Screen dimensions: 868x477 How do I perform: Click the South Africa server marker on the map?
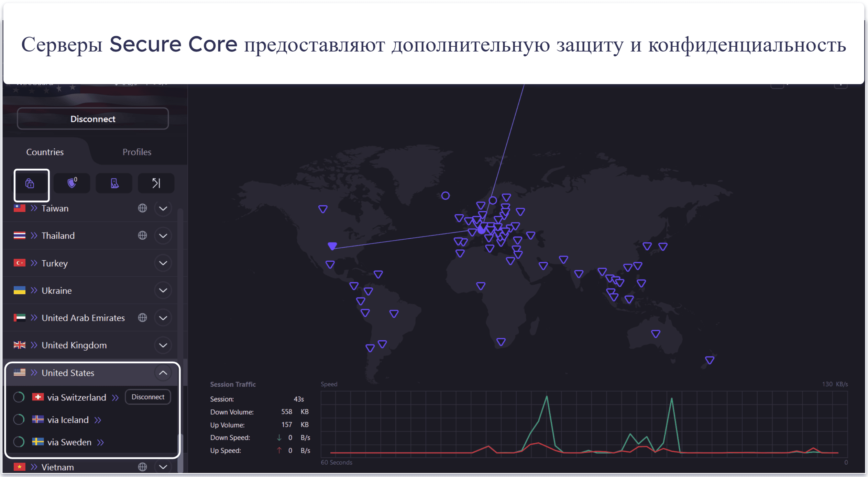coord(501,342)
